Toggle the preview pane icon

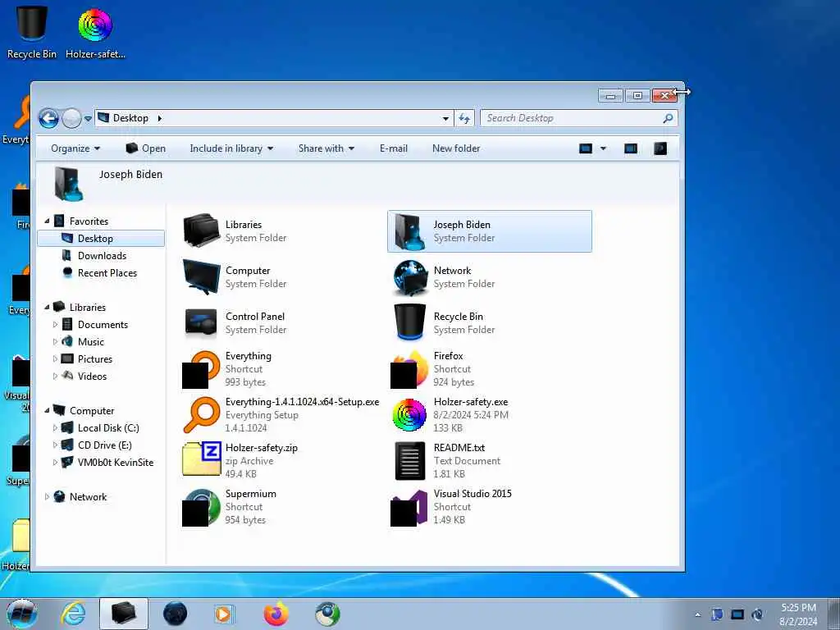pos(631,148)
